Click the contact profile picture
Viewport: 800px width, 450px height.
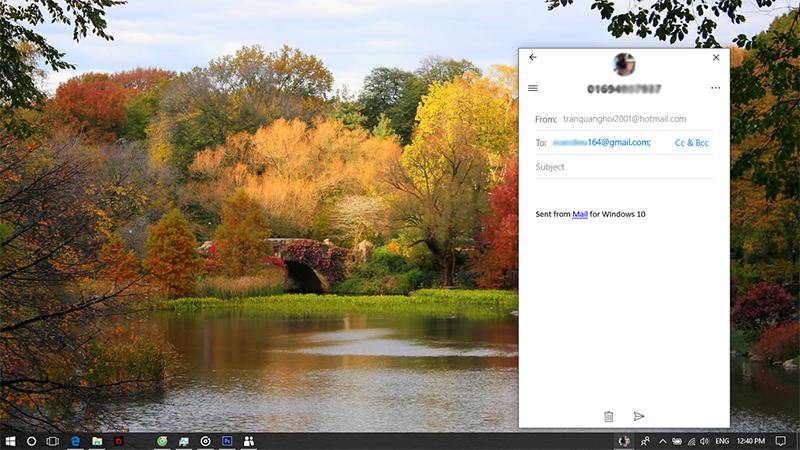[x=624, y=64]
